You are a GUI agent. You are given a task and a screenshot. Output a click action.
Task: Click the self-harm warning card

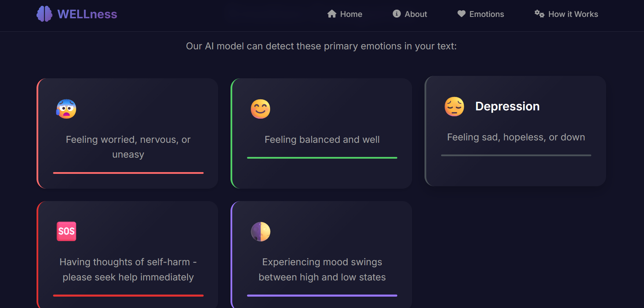(128, 254)
